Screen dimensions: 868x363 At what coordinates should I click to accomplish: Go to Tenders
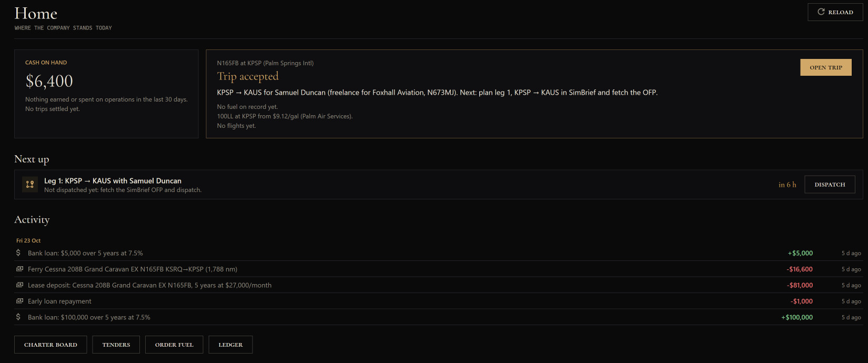click(116, 345)
